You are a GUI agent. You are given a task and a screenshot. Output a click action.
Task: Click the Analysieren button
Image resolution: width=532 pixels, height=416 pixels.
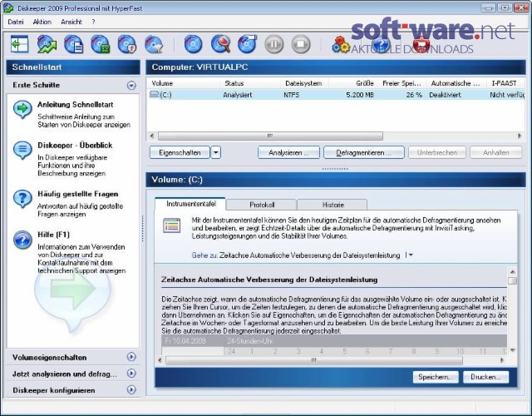click(288, 152)
